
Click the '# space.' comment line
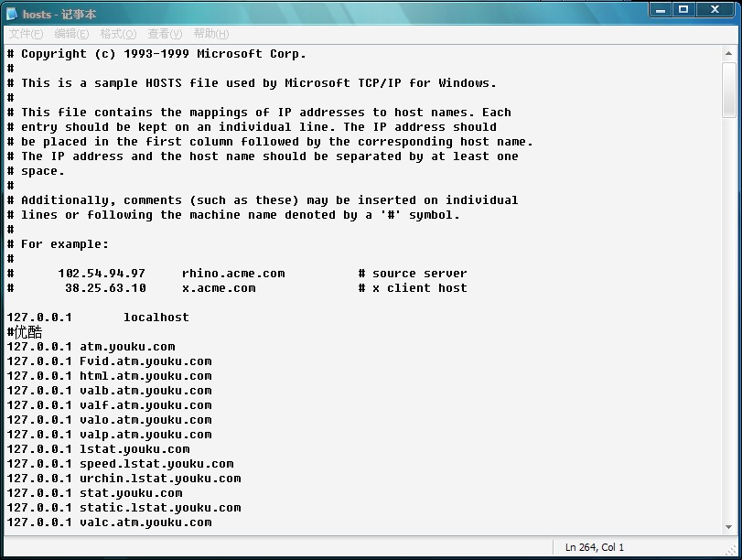tap(36, 171)
